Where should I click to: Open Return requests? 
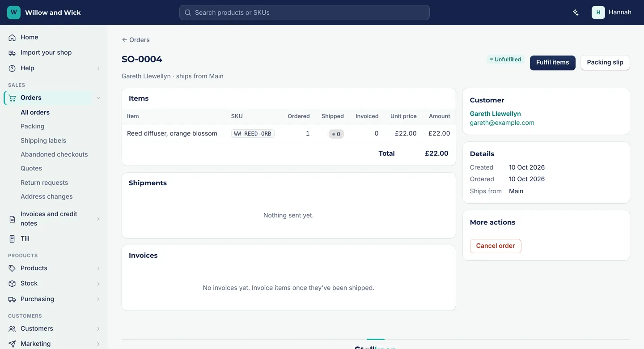tap(44, 183)
